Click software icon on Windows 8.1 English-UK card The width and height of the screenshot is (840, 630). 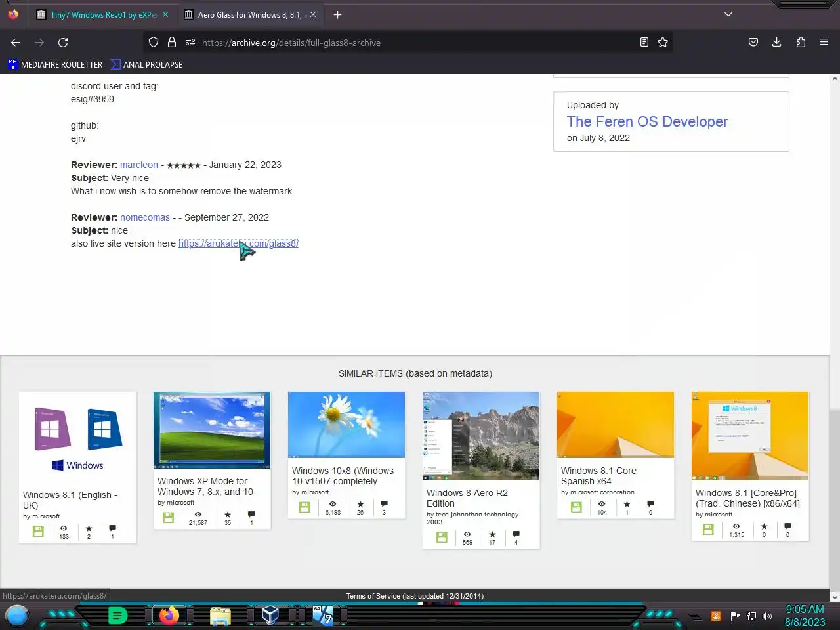tap(38, 532)
